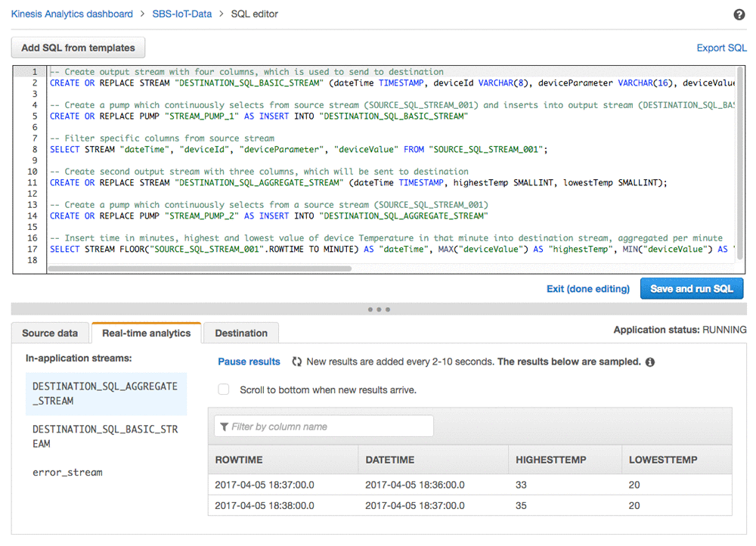Open the help question mark icon
Viewport: 756px width, 546px height.
pos(739,14)
